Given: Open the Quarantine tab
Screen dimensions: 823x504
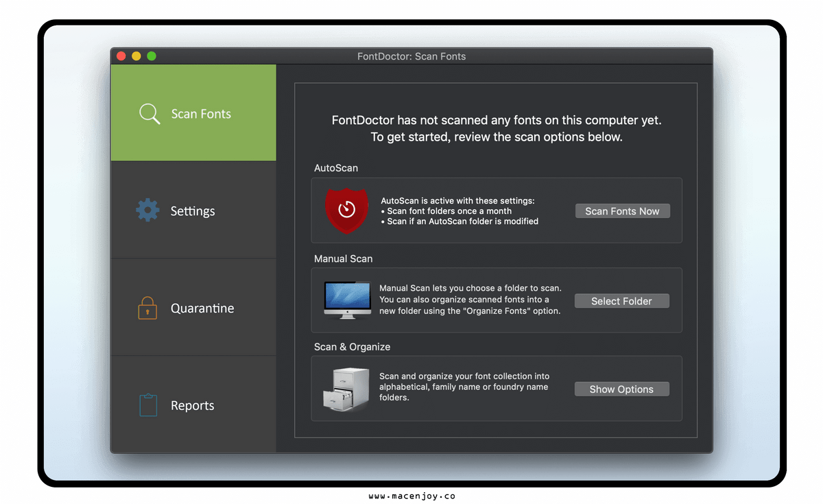Looking at the screenshot, I should 193,307.
